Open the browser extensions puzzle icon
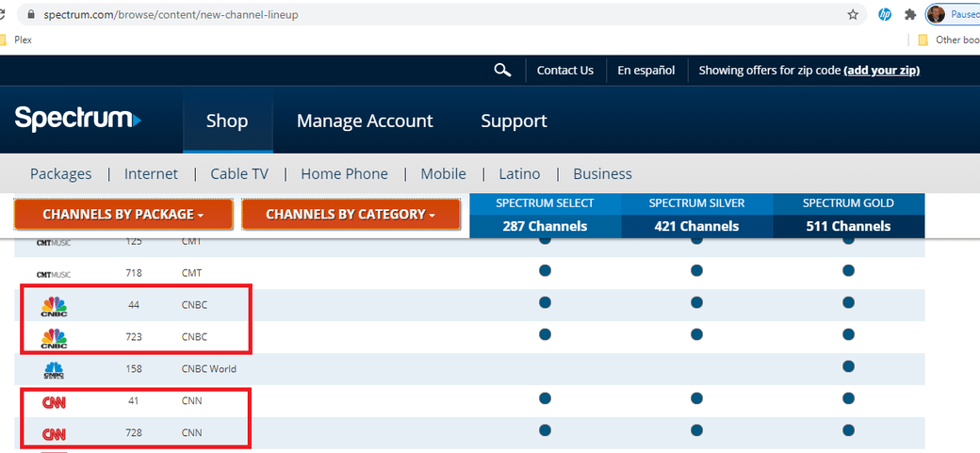 point(910,15)
